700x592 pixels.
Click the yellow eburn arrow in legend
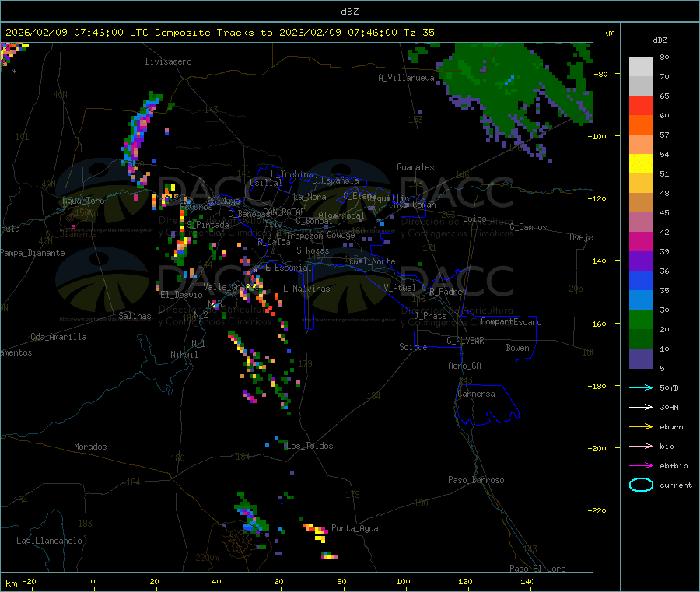641,427
